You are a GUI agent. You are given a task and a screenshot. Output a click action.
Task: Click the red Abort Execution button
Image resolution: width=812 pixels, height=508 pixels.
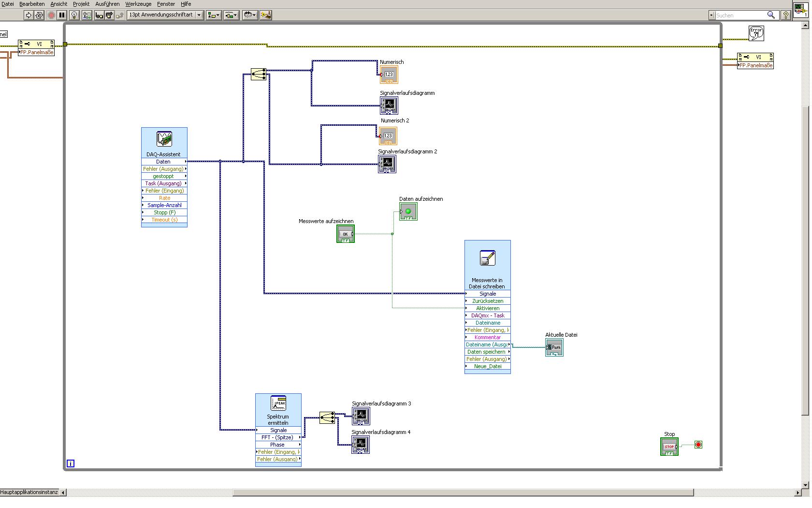click(x=51, y=15)
